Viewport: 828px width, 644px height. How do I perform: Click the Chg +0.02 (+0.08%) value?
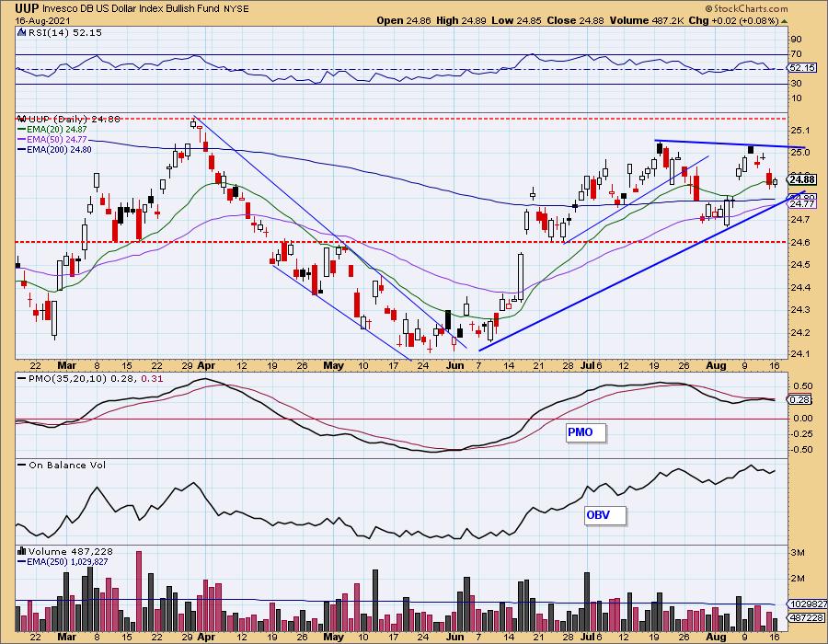point(733,20)
